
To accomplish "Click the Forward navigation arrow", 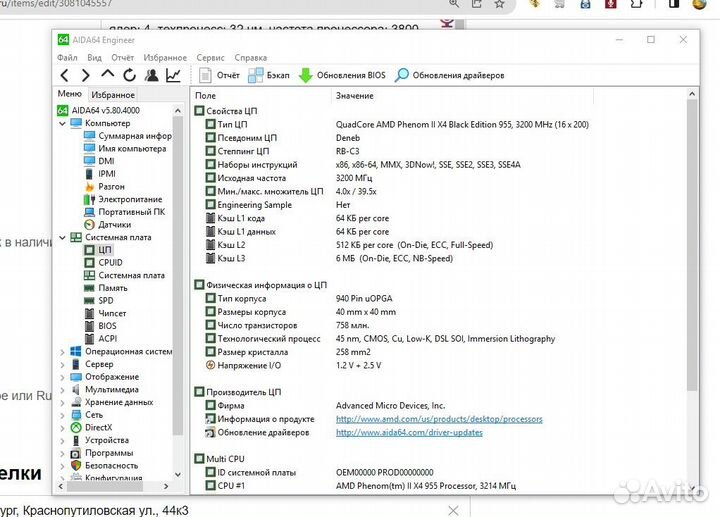I will click(x=87, y=75).
